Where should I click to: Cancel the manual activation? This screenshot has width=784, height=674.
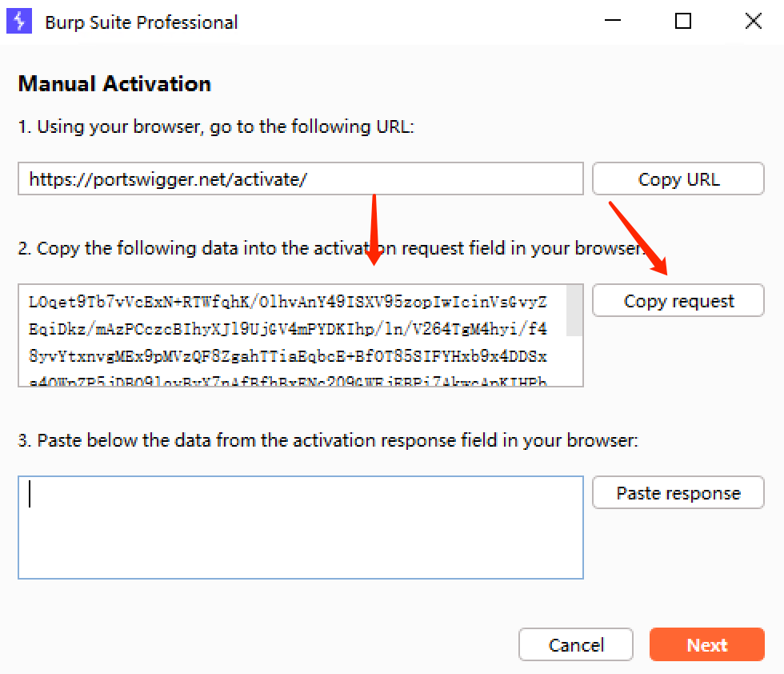575,644
